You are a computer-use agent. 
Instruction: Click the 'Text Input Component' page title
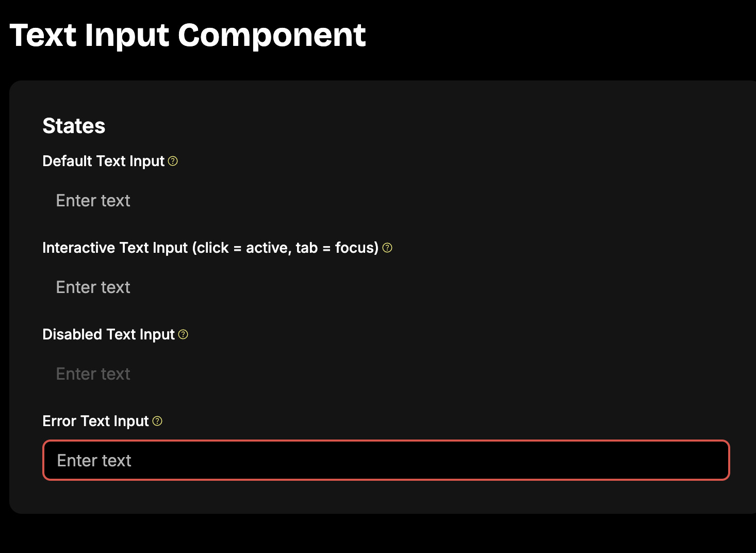coord(188,36)
